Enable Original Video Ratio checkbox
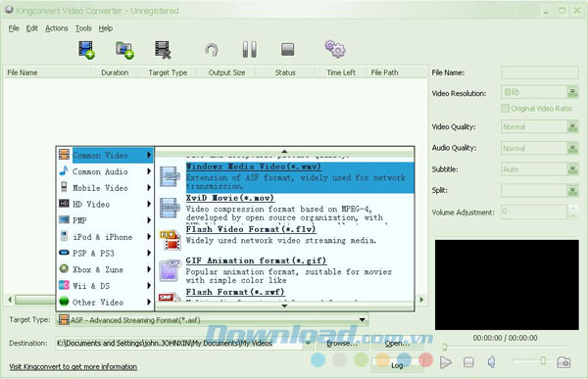 point(505,109)
